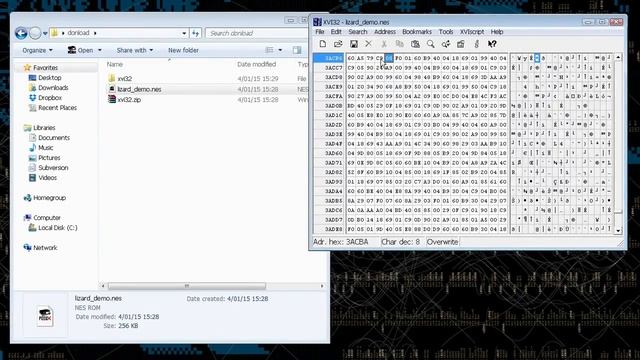Click the Find magnifier icon in XVI32
The width and height of the screenshot is (640, 360).
click(x=431, y=44)
